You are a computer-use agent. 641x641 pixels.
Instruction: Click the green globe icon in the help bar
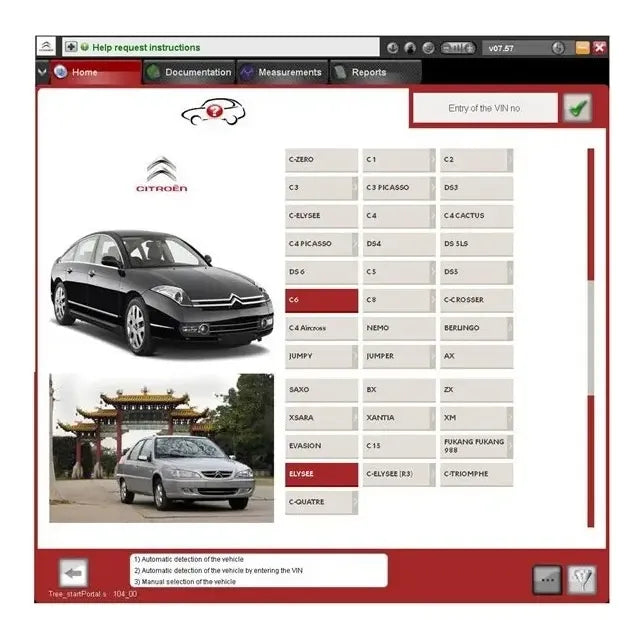[x=85, y=47]
